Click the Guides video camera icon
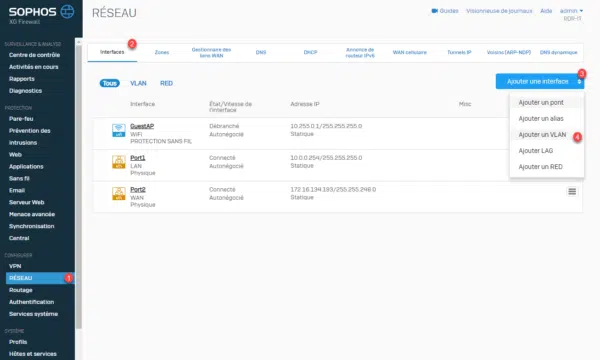The height and width of the screenshot is (360, 600). point(434,11)
